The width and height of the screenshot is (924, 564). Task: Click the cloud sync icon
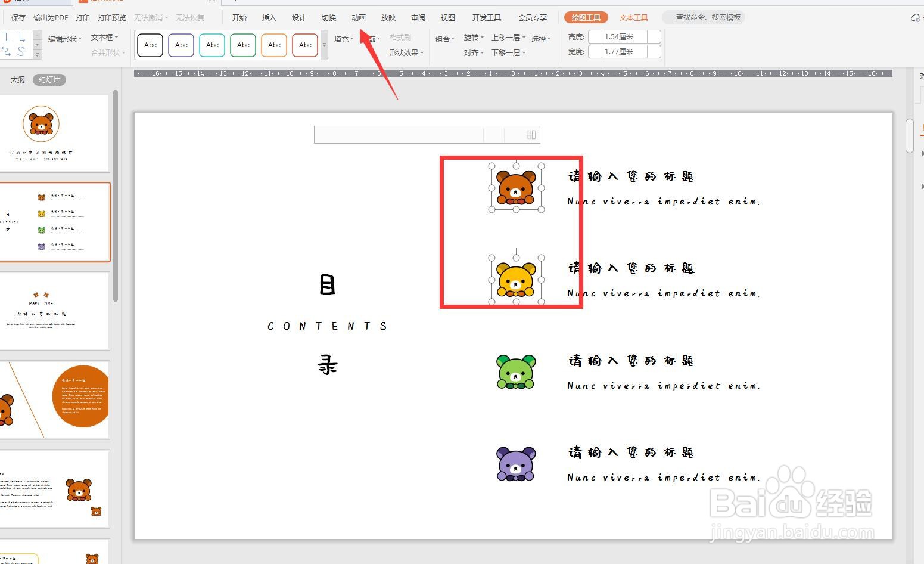(916, 18)
